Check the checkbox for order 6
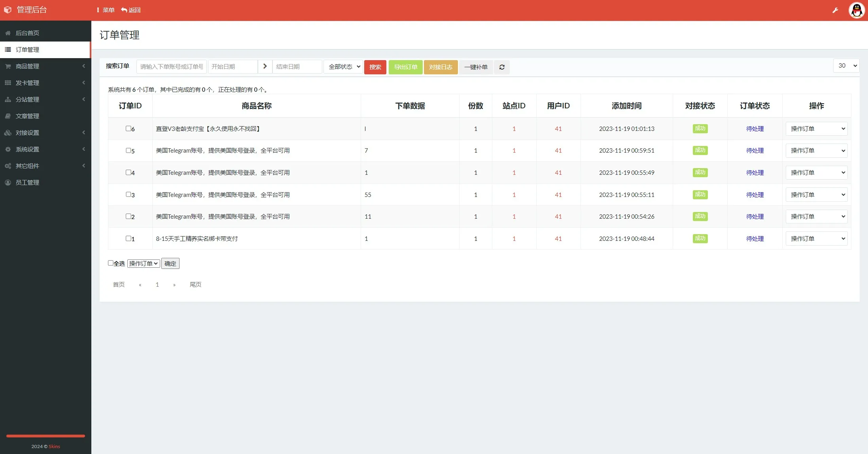This screenshot has height=454, width=868. [128, 129]
